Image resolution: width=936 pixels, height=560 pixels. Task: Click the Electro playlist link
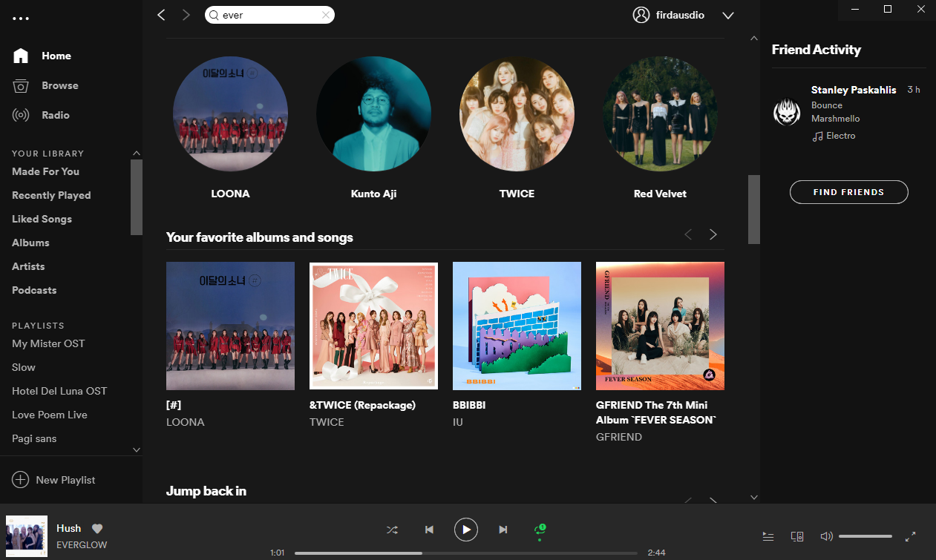(x=841, y=136)
